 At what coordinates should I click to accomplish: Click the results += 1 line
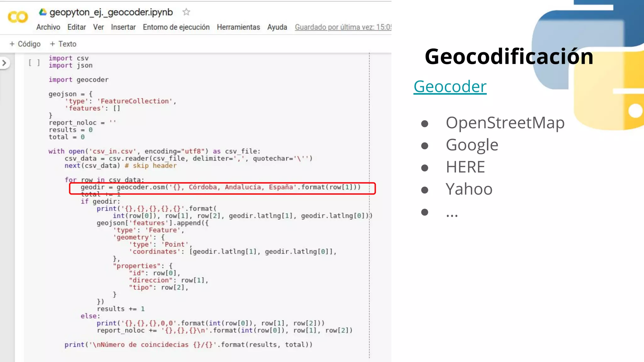pos(121,309)
